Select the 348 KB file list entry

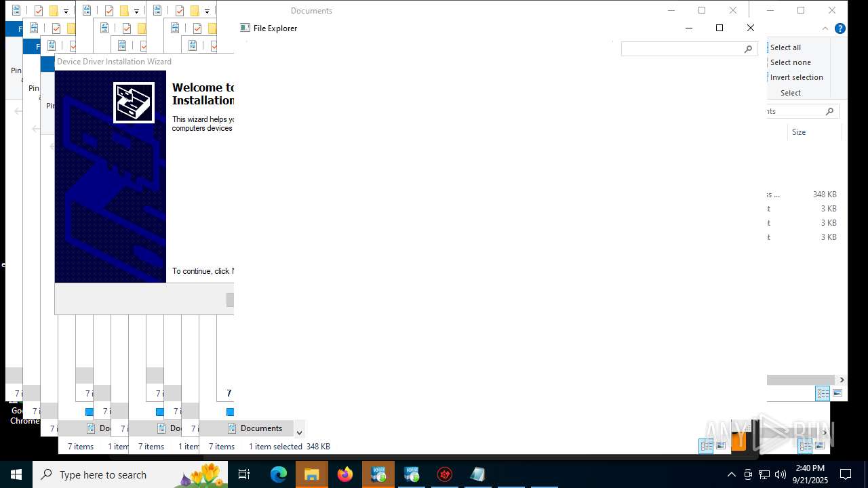[804, 195]
